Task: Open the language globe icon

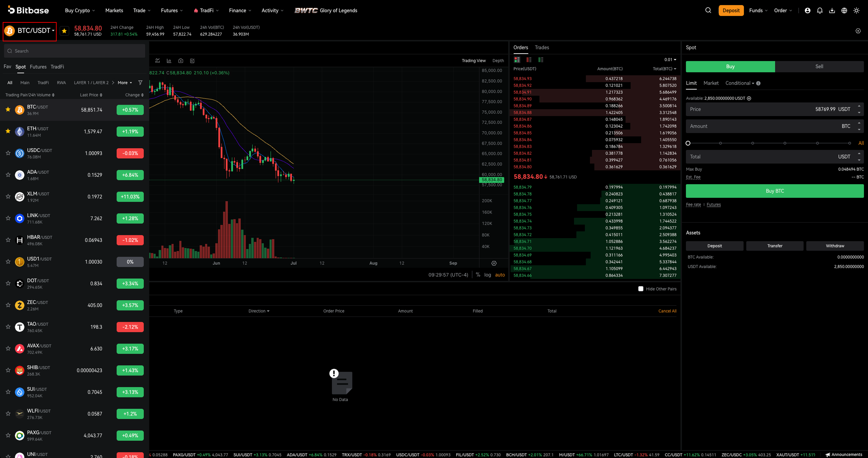Action: pyautogui.click(x=844, y=11)
